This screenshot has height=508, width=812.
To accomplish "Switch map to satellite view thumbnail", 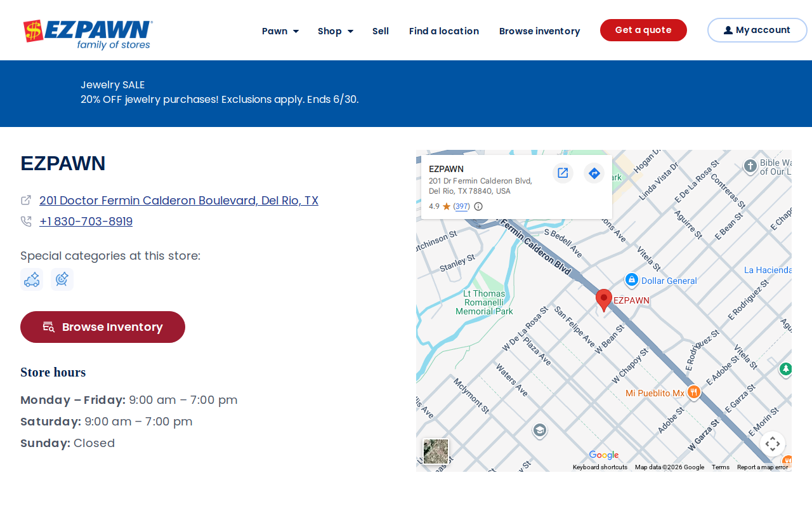I will [x=436, y=451].
